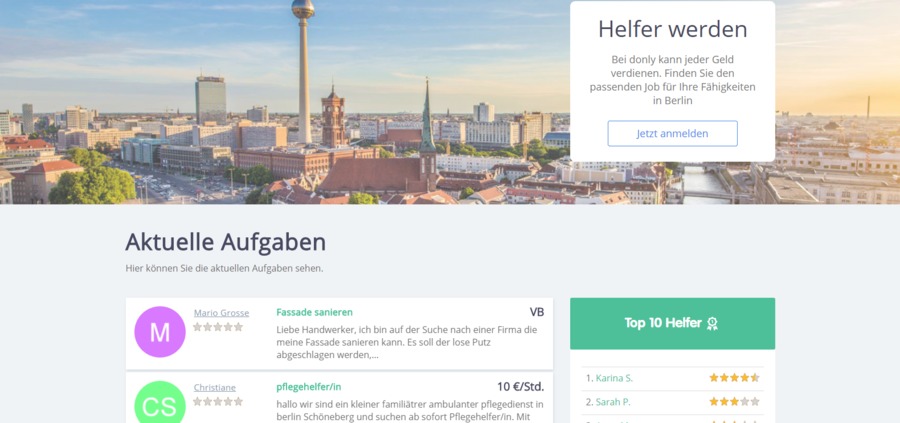Click Mario Grosse's empty star rating
The width and height of the screenshot is (900, 423).
218,327
